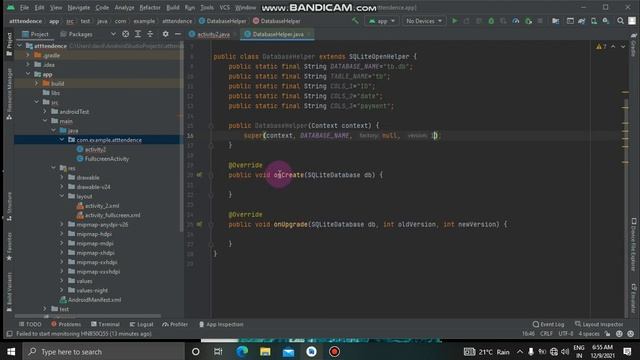Hide the Project panel minus icon
This screenshot has width=640, height=360.
tap(178, 34)
